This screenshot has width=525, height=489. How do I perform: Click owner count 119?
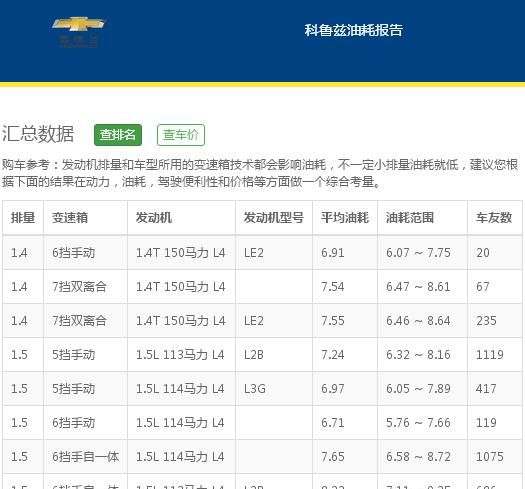[x=486, y=423]
